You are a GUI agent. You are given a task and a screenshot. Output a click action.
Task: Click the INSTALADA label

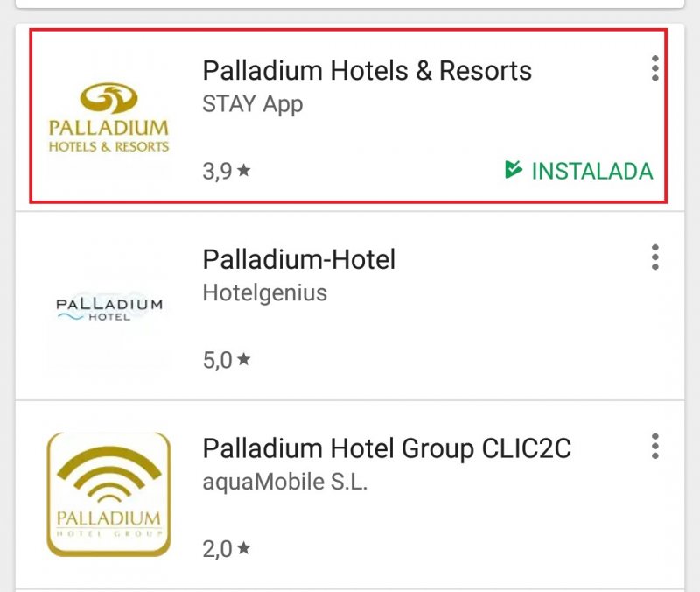(592, 171)
